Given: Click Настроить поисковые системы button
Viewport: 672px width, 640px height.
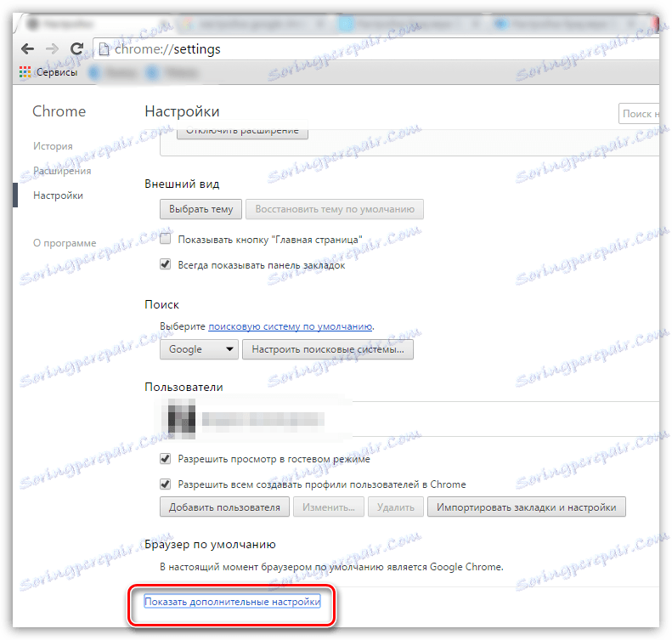Looking at the screenshot, I should (x=328, y=349).
